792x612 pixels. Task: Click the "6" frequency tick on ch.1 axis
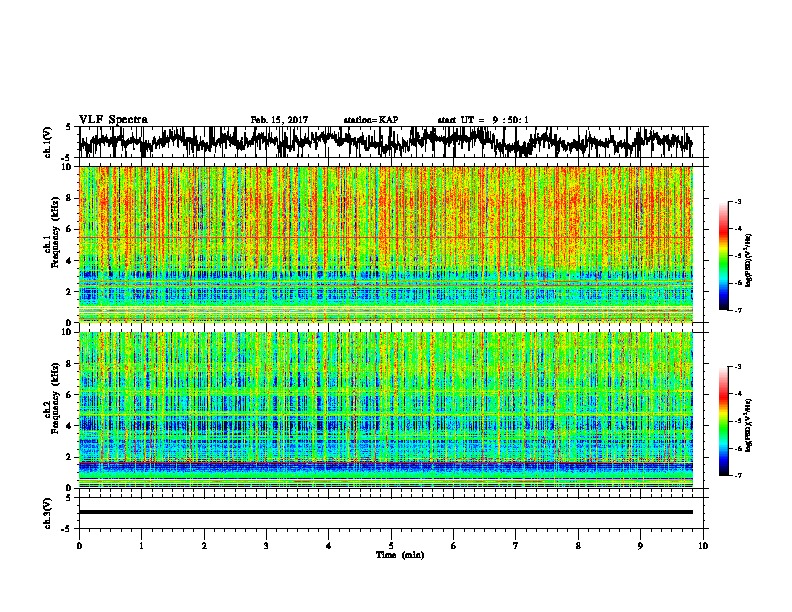pyautogui.click(x=71, y=229)
